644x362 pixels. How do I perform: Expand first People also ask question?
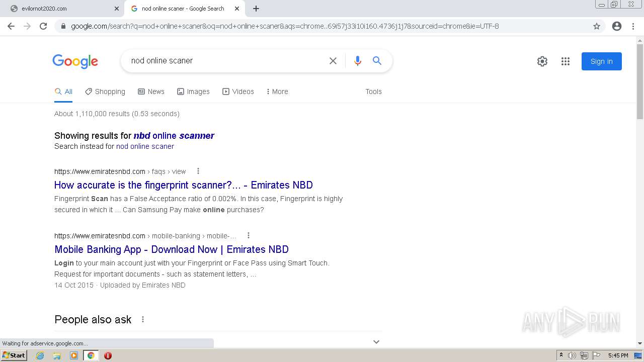(376, 341)
